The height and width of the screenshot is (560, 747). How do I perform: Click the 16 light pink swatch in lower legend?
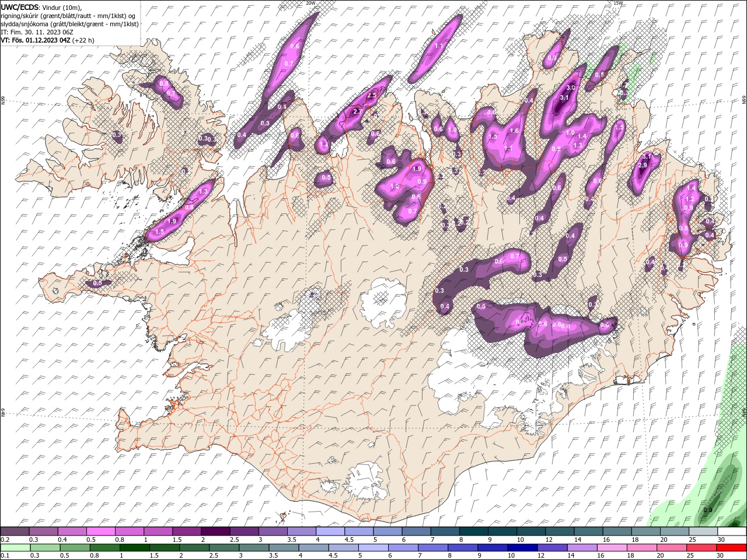612,548
